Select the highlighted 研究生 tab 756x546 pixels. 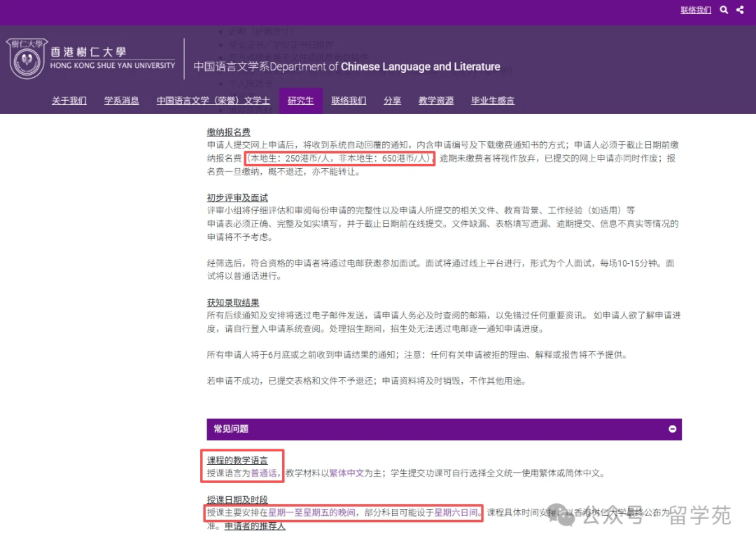click(x=301, y=101)
